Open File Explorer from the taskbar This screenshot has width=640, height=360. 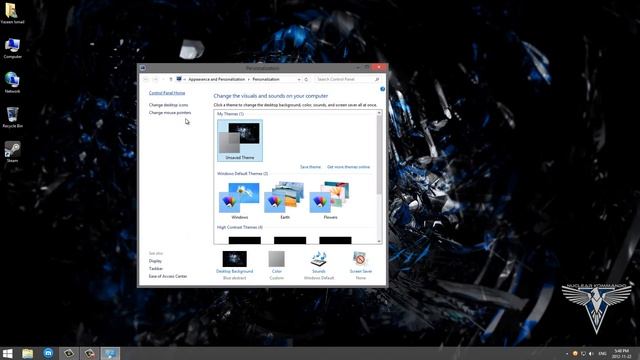(27, 353)
